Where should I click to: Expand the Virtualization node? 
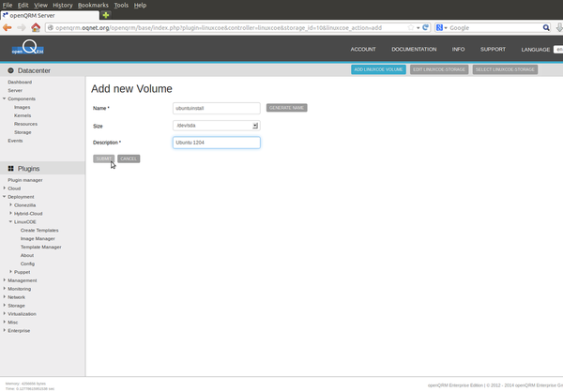pyautogui.click(x=5, y=314)
